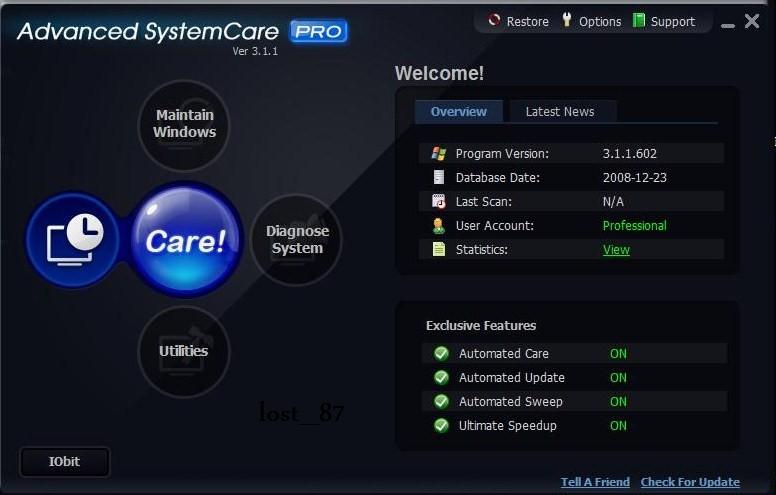Click the Exclusive Features heading
This screenshot has width=776, height=495.
[x=481, y=326]
